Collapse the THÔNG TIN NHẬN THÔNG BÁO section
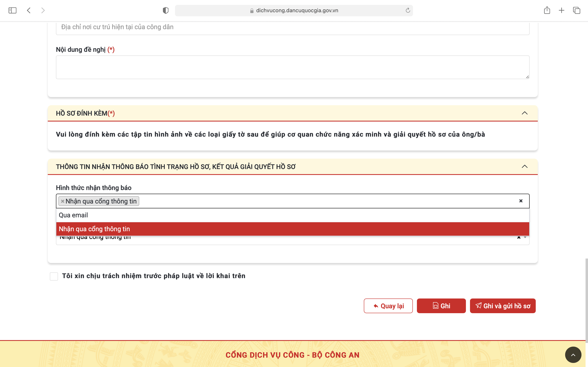This screenshot has width=588, height=367. click(x=525, y=167)
